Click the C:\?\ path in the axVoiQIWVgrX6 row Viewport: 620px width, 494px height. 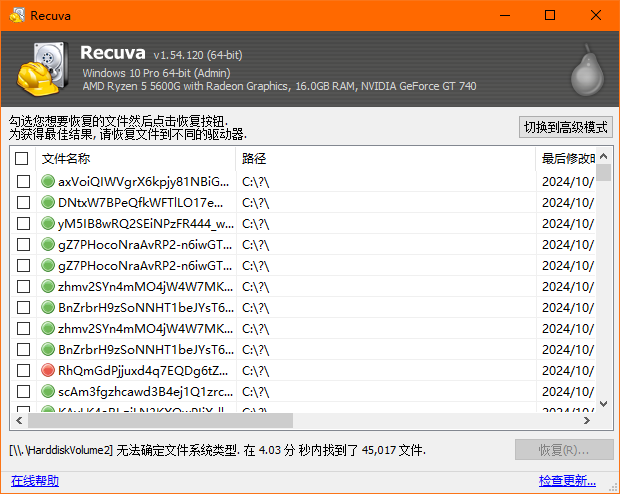(255, 182)
